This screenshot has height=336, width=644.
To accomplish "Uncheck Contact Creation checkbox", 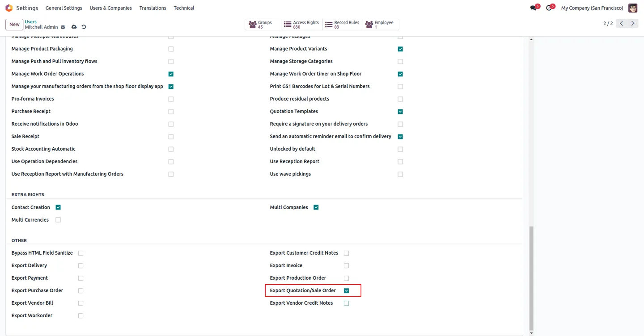I will 58,207.
